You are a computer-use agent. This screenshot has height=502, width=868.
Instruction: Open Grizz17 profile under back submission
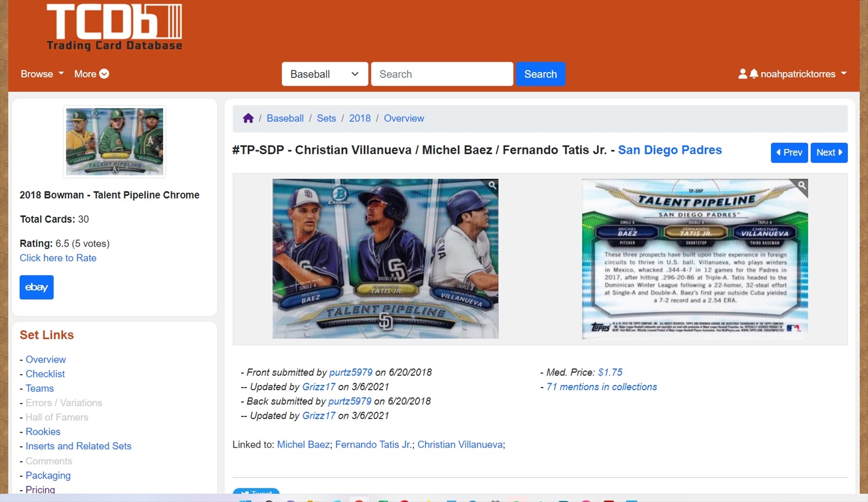click(x=318, y=416)
